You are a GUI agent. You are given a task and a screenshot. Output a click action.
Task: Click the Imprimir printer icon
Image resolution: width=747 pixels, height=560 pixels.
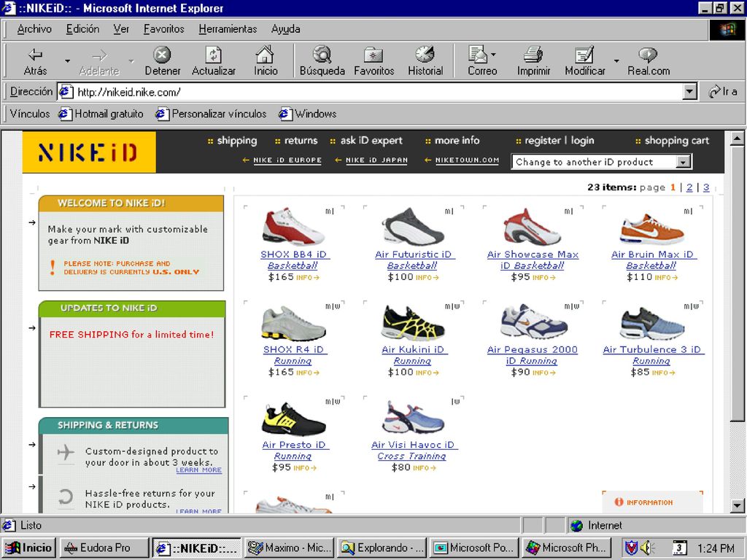[533, 55]
